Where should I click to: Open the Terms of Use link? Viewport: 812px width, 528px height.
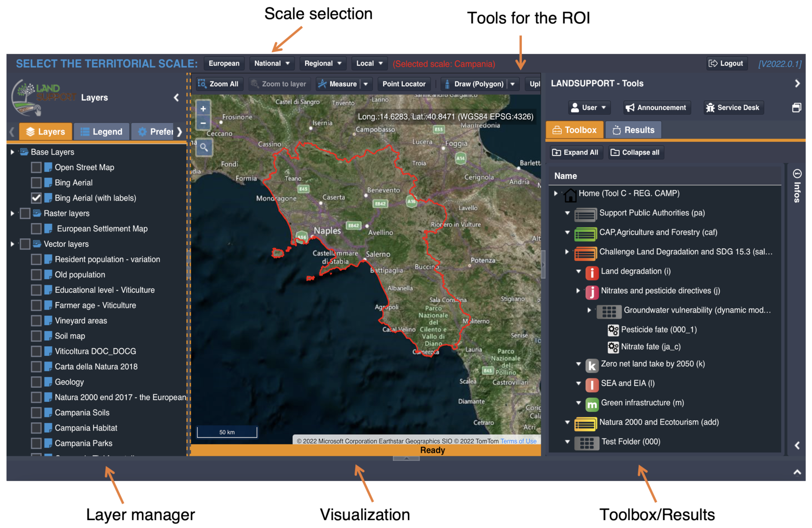tap(518, 441)
